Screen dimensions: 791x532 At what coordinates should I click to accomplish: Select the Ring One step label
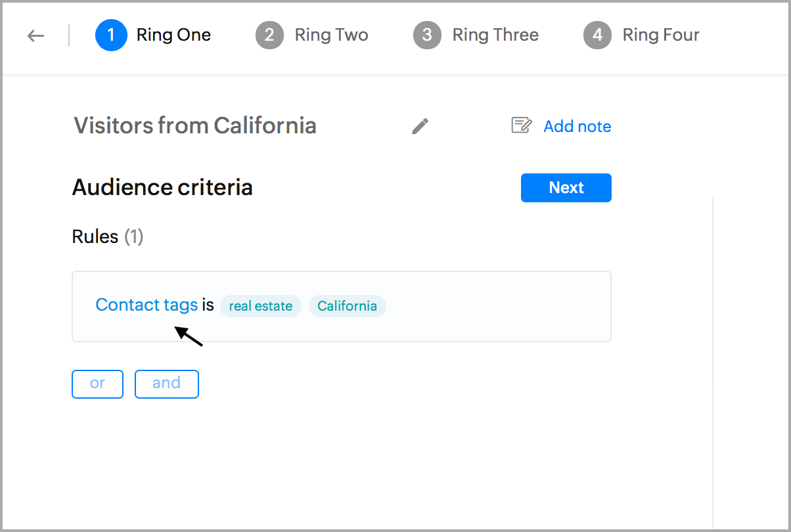tap(173, 35)
